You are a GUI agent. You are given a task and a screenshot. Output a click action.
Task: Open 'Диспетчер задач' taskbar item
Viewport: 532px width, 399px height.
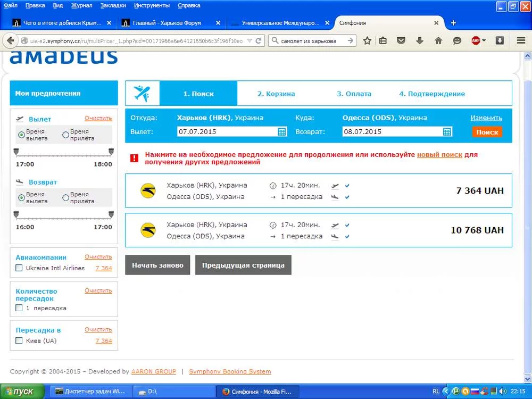coord(90,391)
